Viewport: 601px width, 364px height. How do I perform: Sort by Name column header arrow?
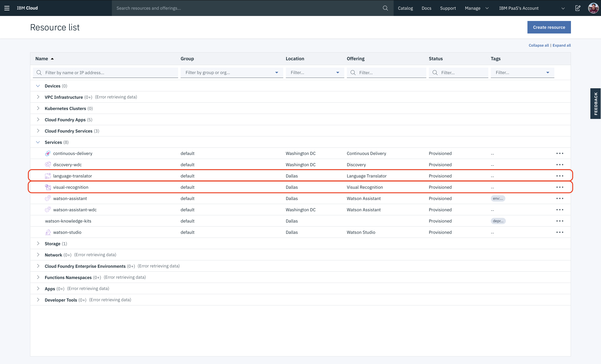click(x=52, y=59)
